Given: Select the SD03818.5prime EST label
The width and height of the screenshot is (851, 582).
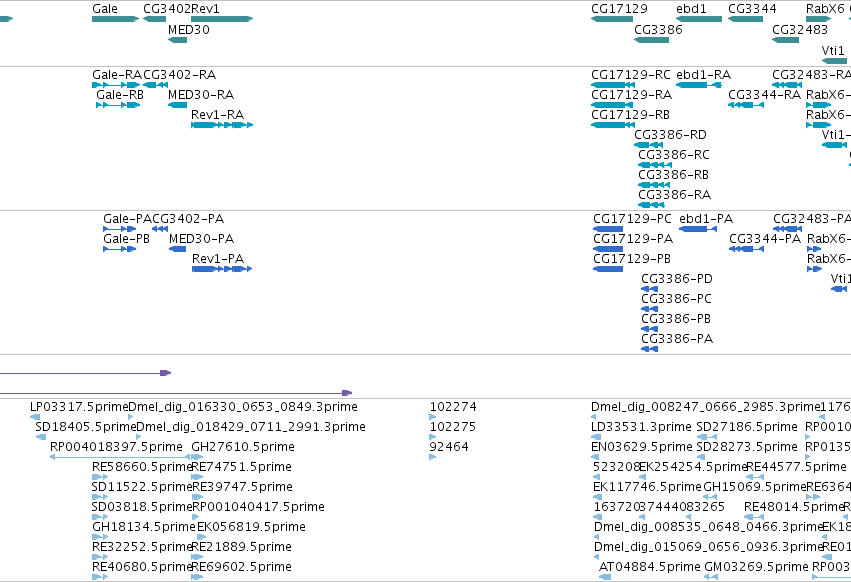Looking at the screenshot, I should (142, 507).
